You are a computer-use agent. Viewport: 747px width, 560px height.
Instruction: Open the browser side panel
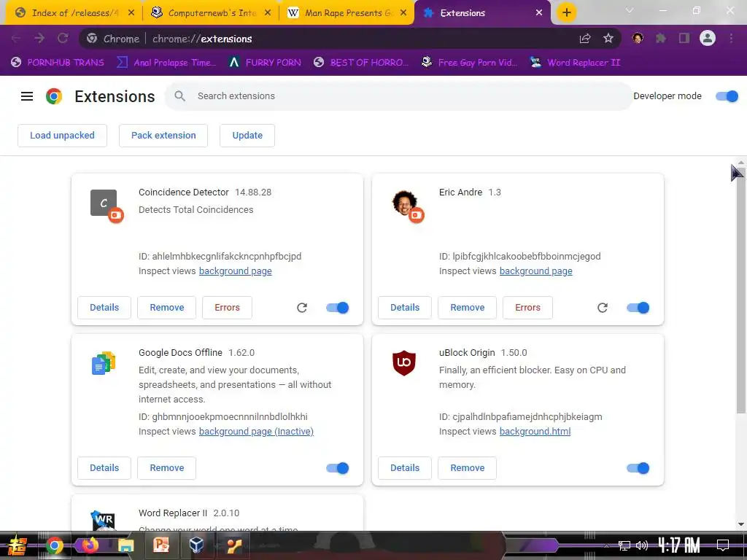click(684, 38)
